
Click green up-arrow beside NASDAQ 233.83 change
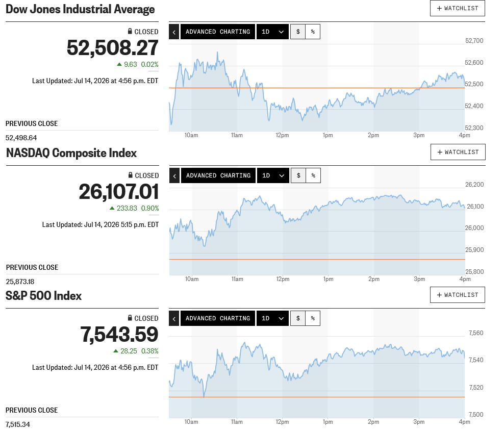(112, 208)
